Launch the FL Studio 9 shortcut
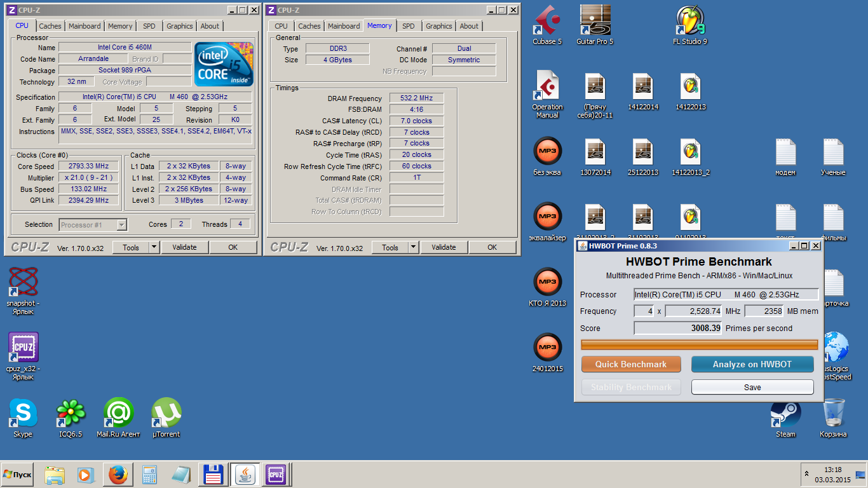Viewport: 868px width, 488px height. click(x=690, y=25)
